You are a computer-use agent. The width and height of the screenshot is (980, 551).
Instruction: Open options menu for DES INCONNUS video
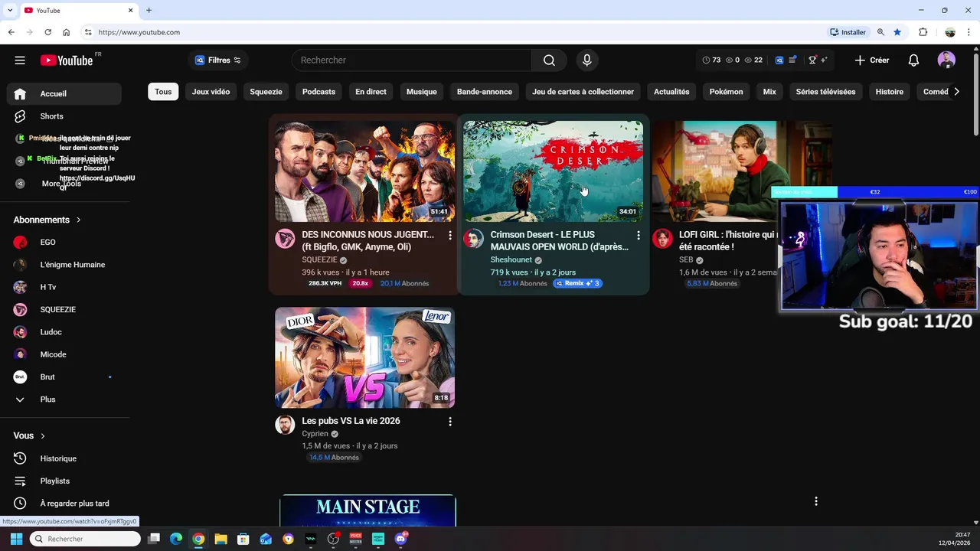450,236
